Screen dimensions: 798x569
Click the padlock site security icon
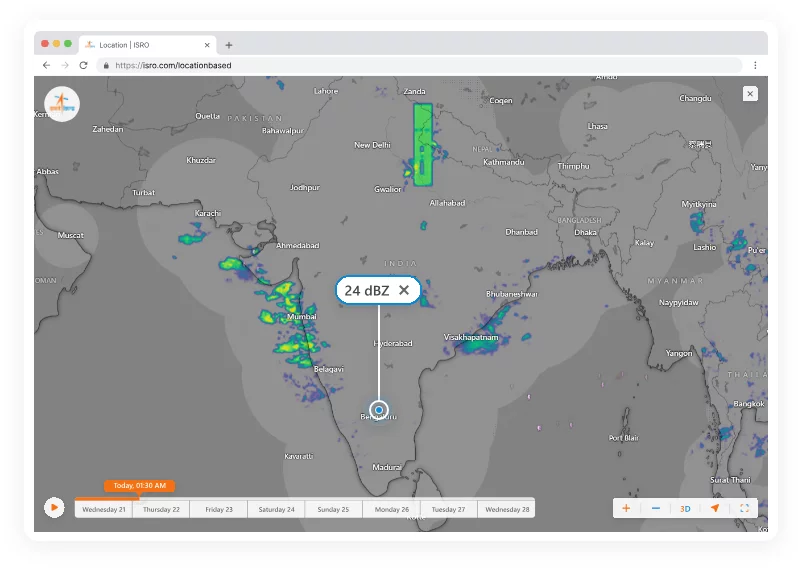pos(106,65)
